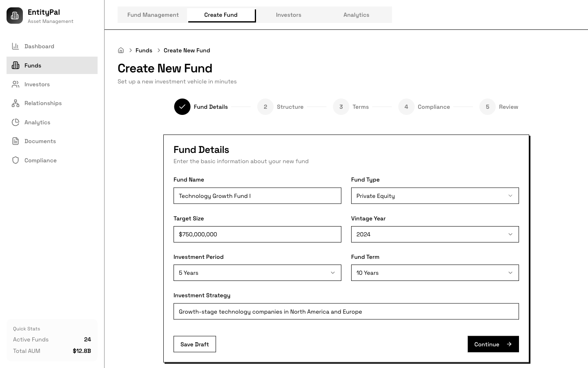The height and width of the screenshot is (368, 588).
Task: Select the Analytics tab at the top
Action: [356, 15]
